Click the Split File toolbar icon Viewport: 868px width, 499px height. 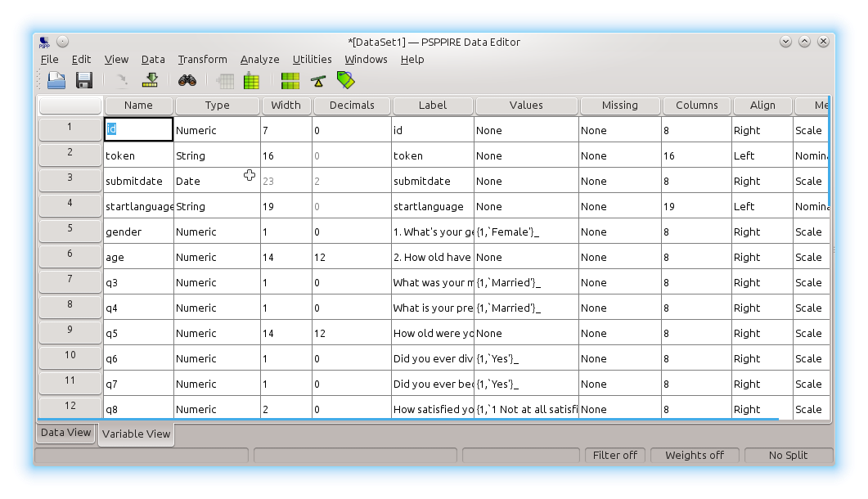click(290, 80)
